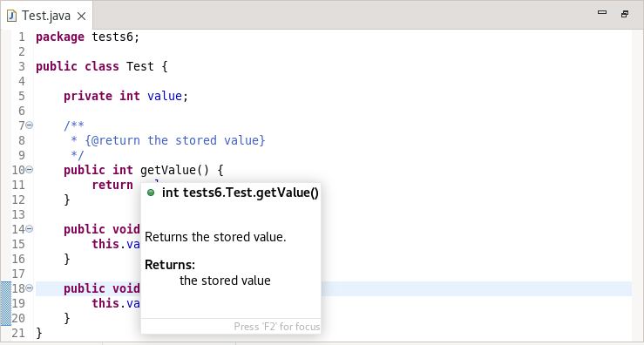Click line number 1 in the gutter
The width and height of the screenshot is (644, 345).
(x=22, y=37)
